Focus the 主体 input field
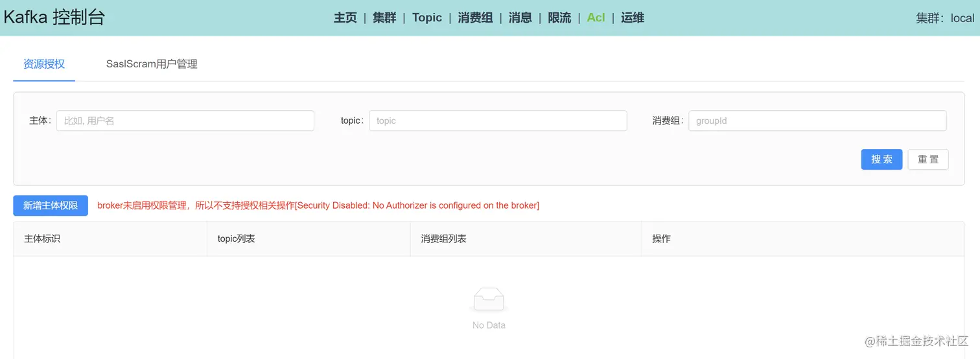 coord(185,121)
